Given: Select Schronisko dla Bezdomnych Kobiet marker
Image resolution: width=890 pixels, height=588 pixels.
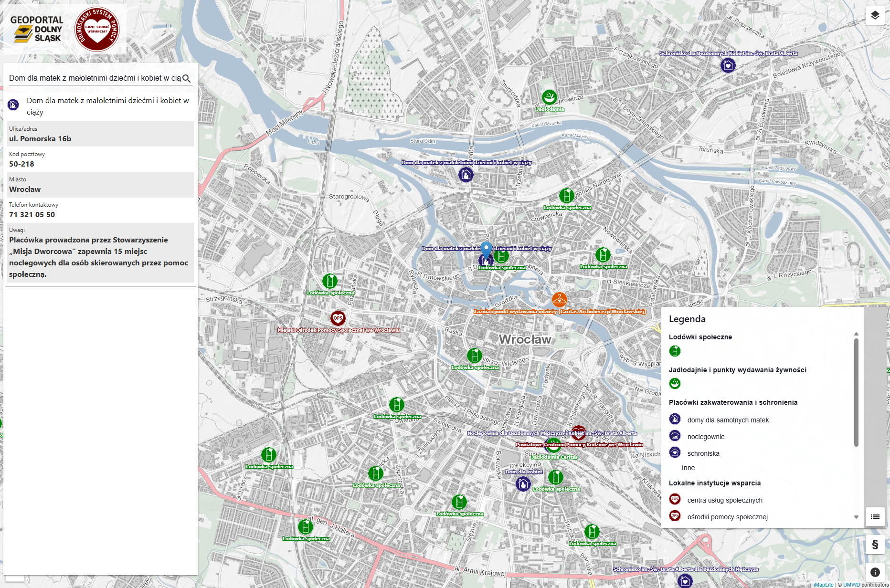Looking at the screenshot, I should click(x=728, y=65).
